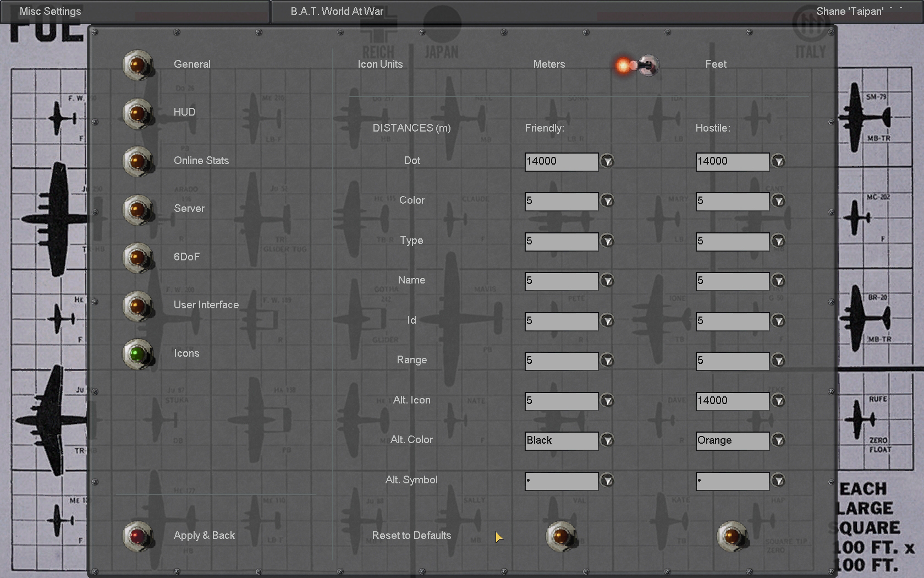Reset Hostile column to defaults lamp
This screenshot has width=924, height=578.
[733, 536]
